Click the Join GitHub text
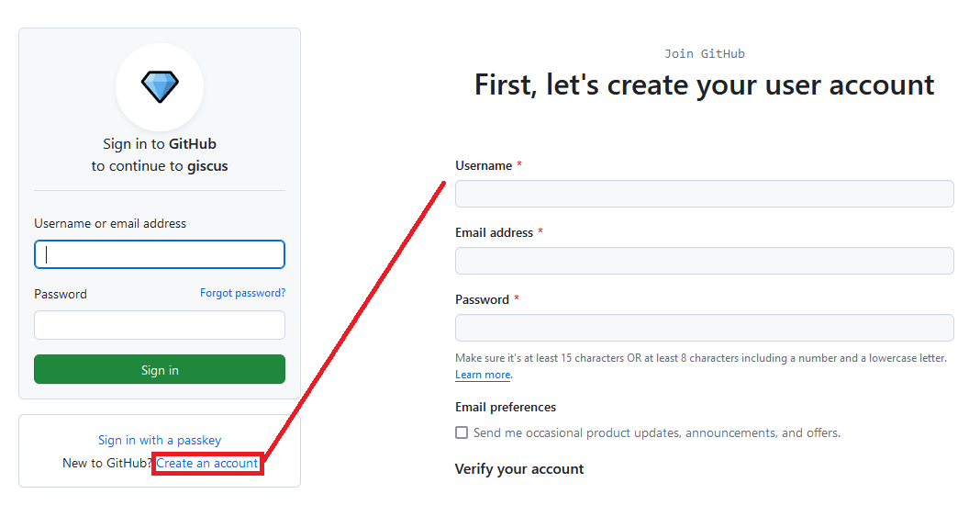Image resolution: width=980 pixels, height=505 pixels. click(x=705, y=54)
